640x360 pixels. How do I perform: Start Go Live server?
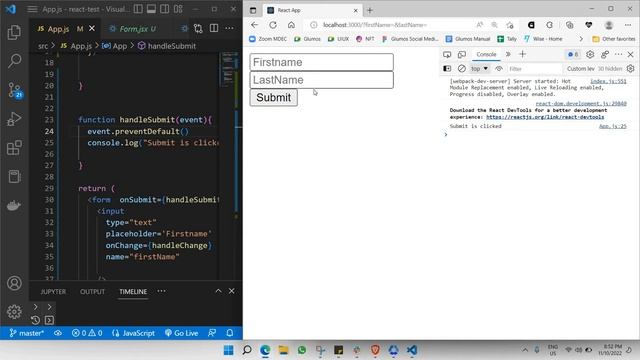(182, 333)
